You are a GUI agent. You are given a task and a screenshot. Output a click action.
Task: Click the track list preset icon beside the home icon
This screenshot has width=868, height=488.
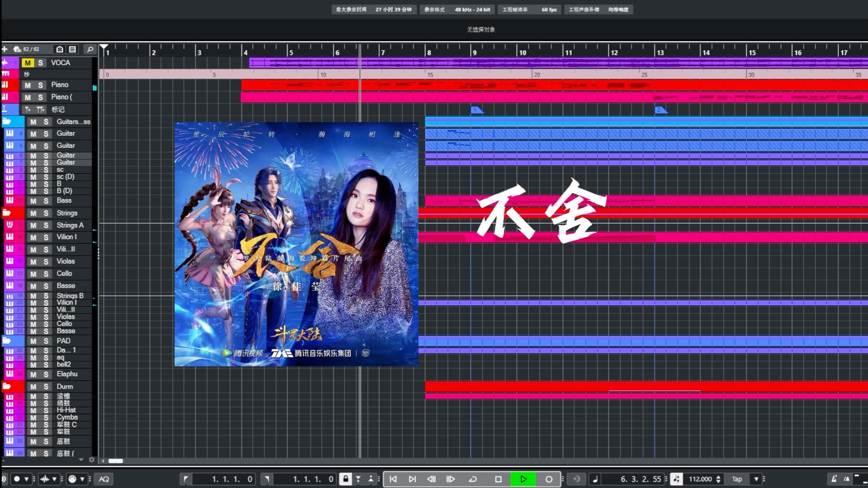coord(72,49)
